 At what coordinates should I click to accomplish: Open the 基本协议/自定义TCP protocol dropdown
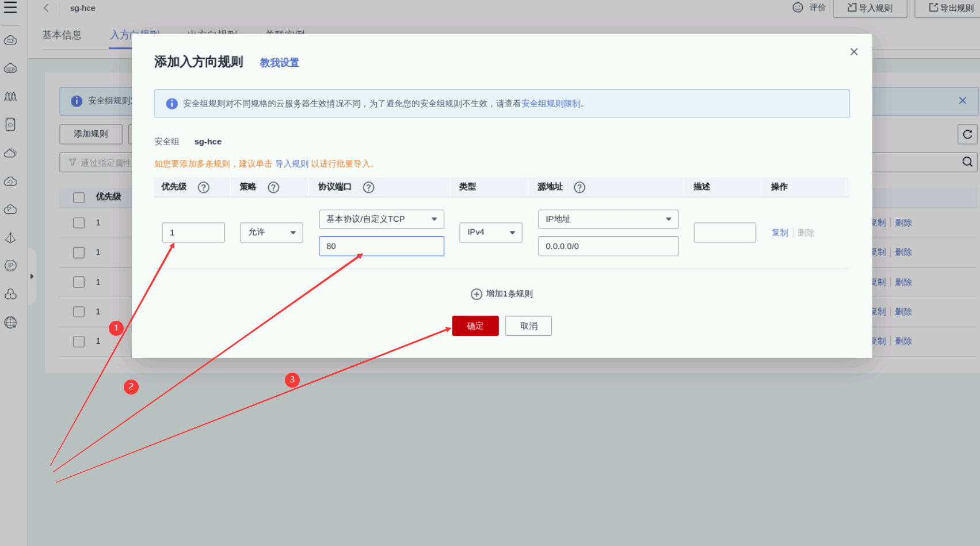382,219
